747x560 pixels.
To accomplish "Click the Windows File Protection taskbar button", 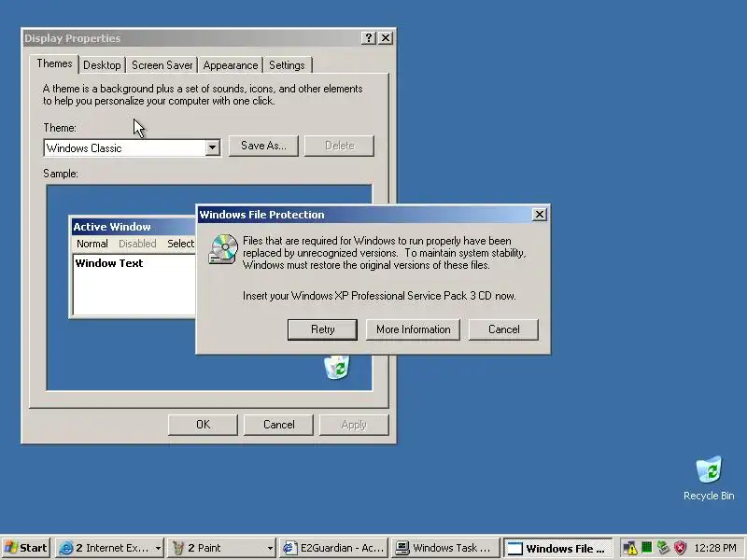I will [x=557, y=548].
